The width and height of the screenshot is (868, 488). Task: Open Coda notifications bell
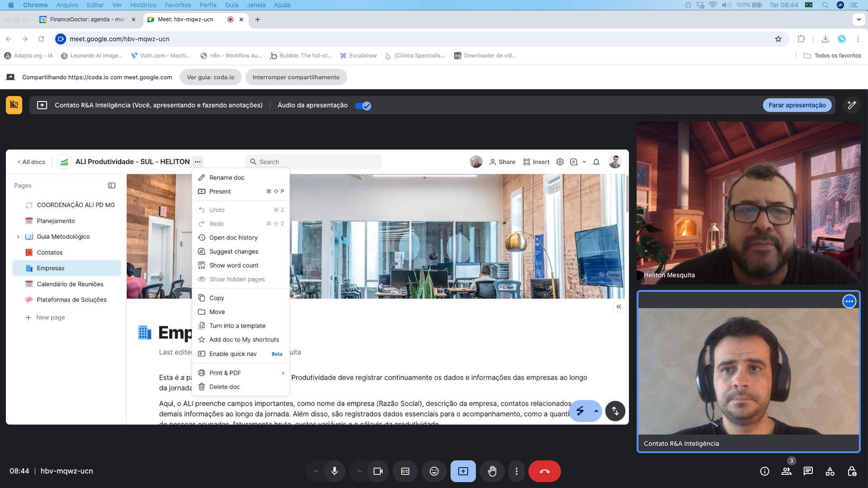596,162
